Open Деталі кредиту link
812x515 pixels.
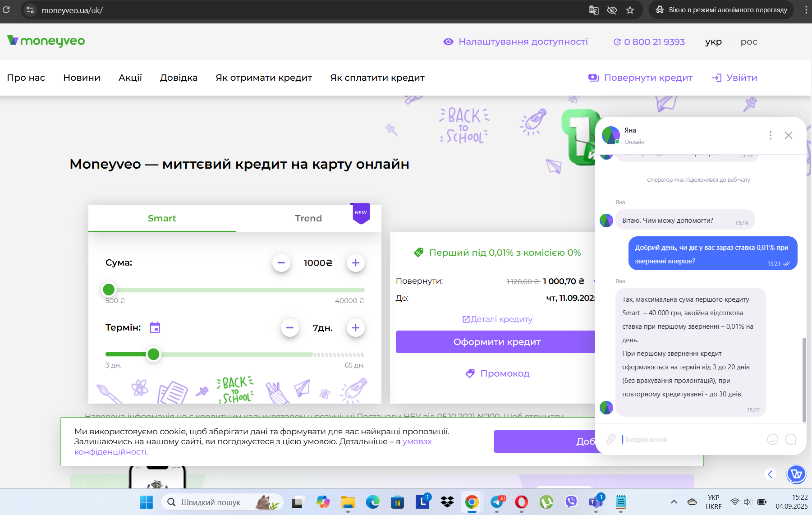(x=497, y=319)
